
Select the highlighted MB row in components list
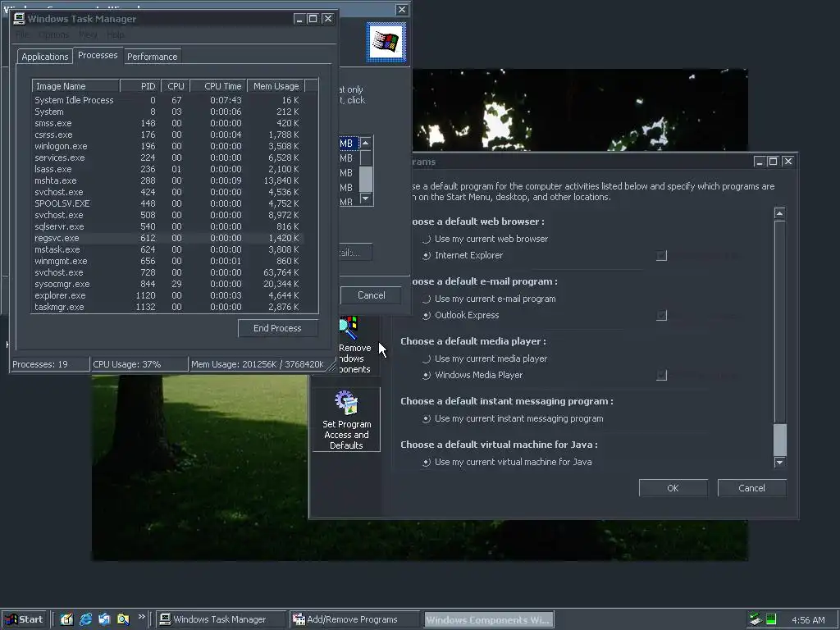pos(349,144)
